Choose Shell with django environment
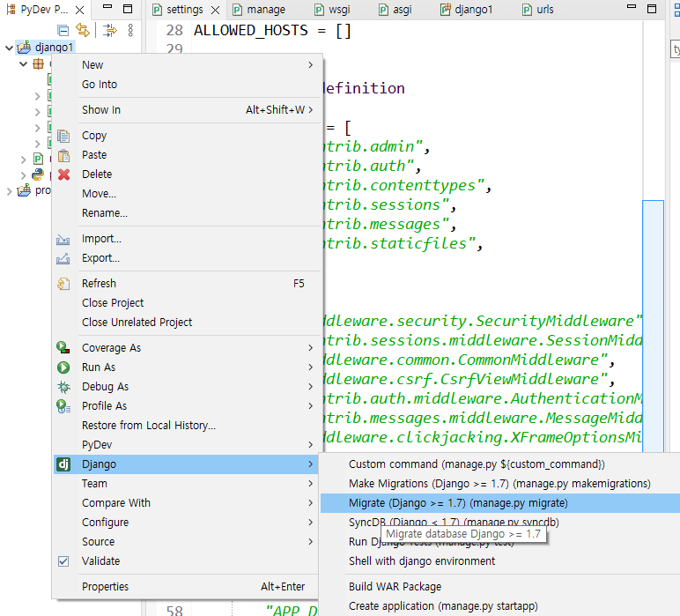The width and height of the screenshot is (680, 616). coord(500,561)
